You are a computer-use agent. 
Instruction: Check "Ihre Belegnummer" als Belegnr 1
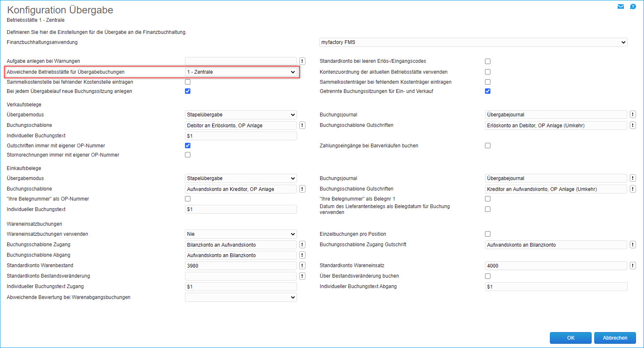point(487,199)
